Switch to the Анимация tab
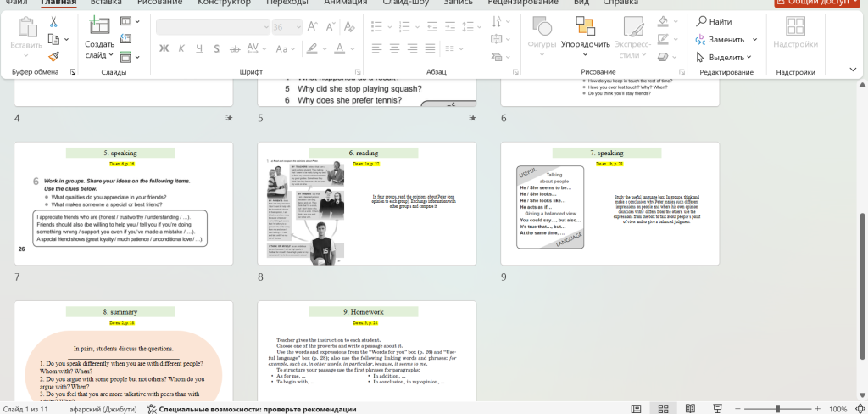This screenshot has height=414, width=868. tap(346, 3)
